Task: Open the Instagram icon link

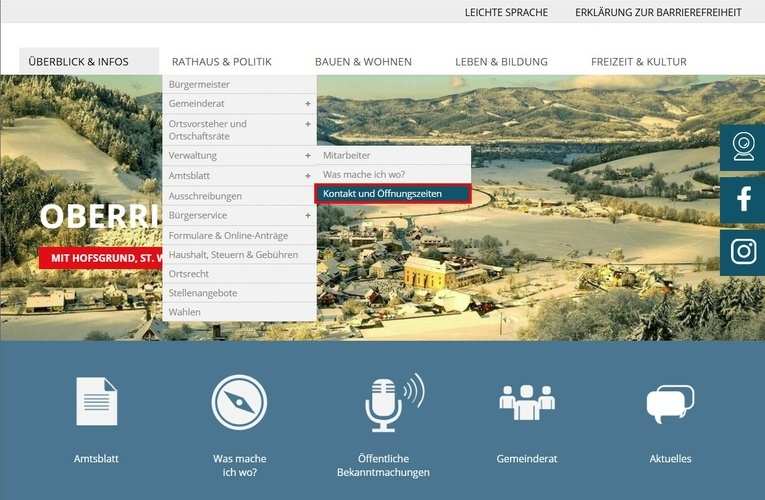Action: tap(743, 252)
